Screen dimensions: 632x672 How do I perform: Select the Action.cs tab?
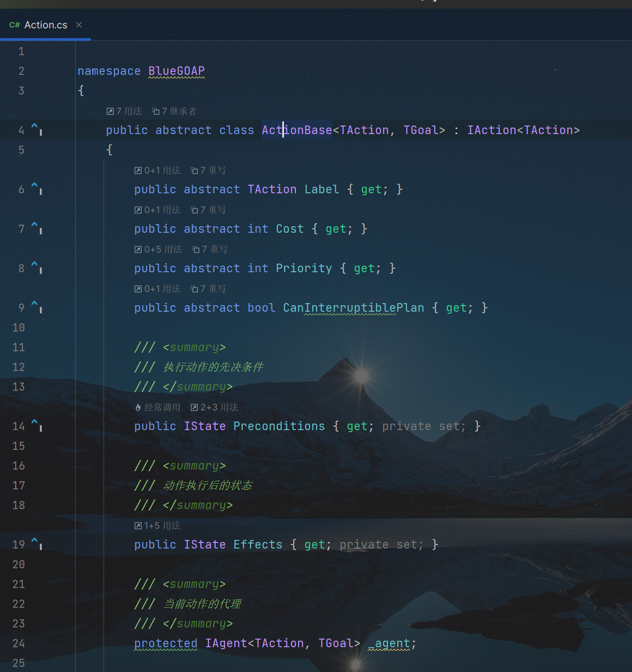pyautogui.click(x=46, y=25)
